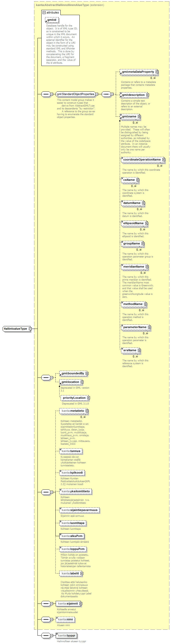Image resolution: width=172 pixels, height=644 pixels.
Task: Click 'Sijainnin epävarmuus' annotation text
Action: pos(72,516)
